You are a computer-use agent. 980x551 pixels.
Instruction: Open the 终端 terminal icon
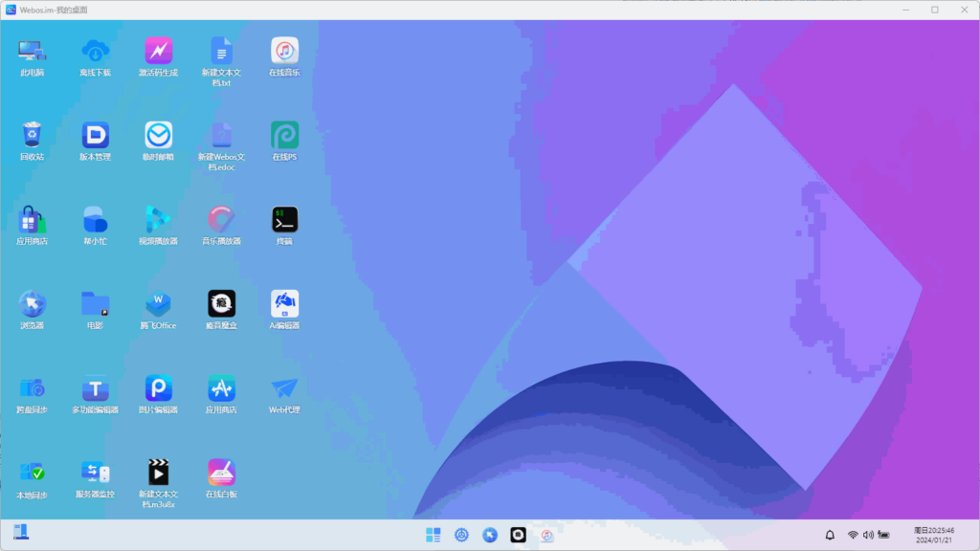284,220
